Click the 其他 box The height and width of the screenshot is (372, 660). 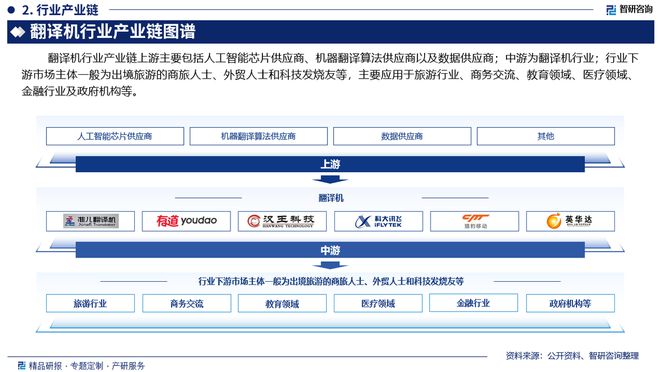546,136
